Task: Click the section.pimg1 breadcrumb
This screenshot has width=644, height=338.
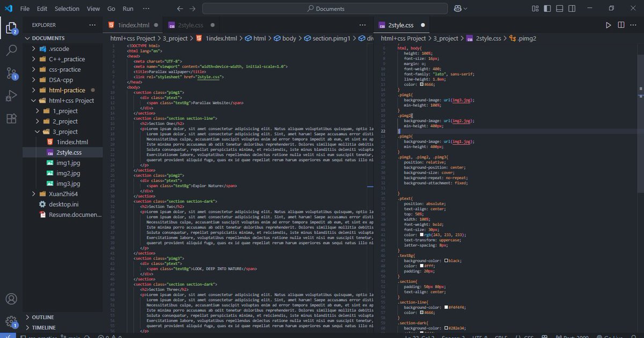Action: [327, 38]
